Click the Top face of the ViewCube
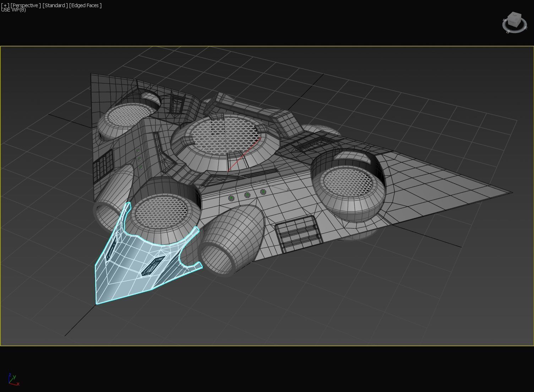534x392 pixels. [x=514, y=16]
